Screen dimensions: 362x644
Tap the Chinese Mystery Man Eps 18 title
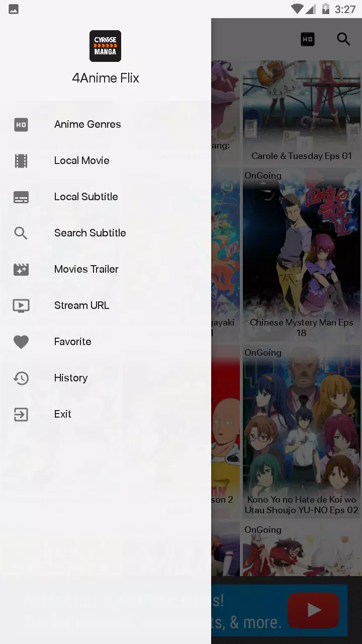click(x=302, y=328)
